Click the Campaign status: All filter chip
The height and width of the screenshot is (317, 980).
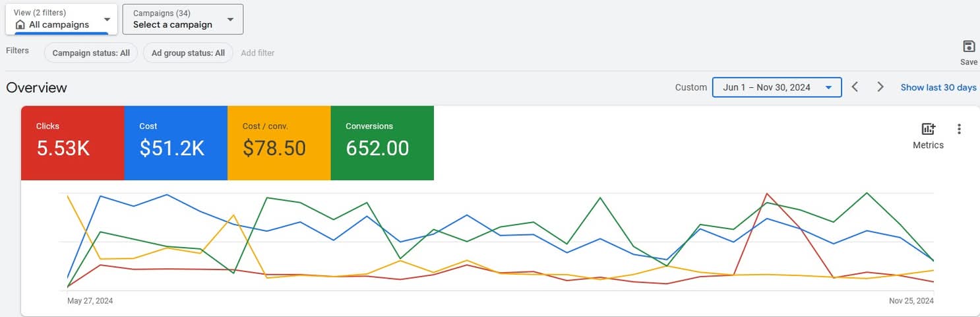coord(91,53)
